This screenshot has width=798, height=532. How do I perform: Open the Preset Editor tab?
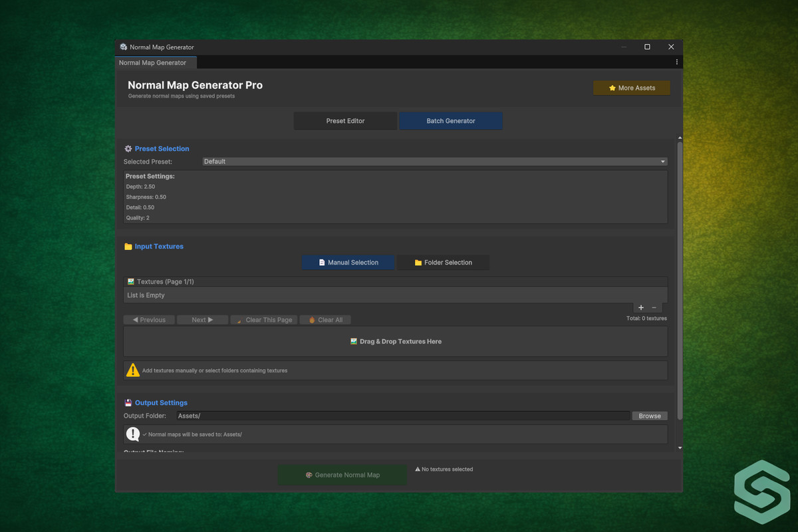point(345,121)
